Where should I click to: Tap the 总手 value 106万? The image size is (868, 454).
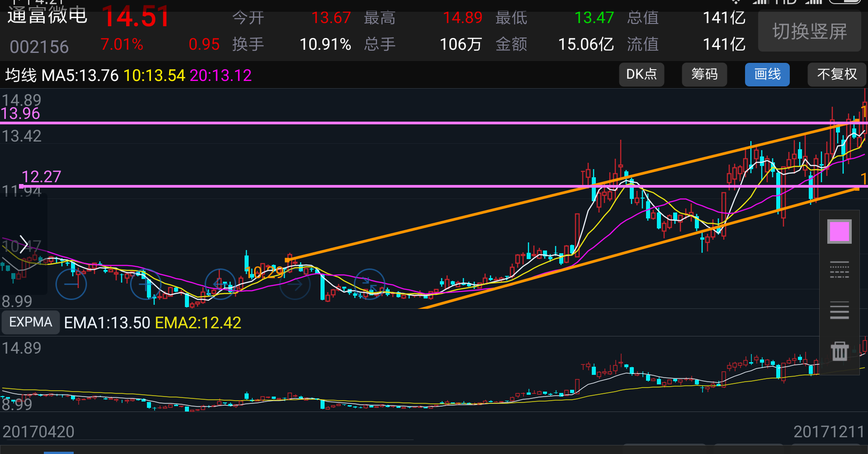coord(461,44)
